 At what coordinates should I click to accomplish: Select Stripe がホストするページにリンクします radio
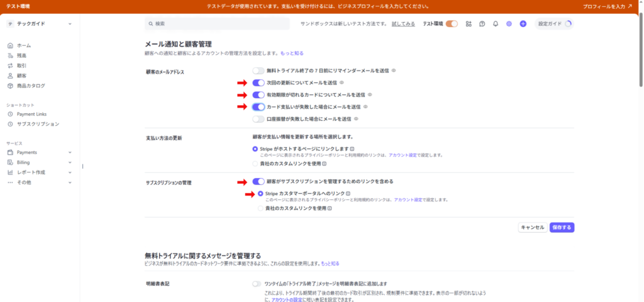click(255, 148)
